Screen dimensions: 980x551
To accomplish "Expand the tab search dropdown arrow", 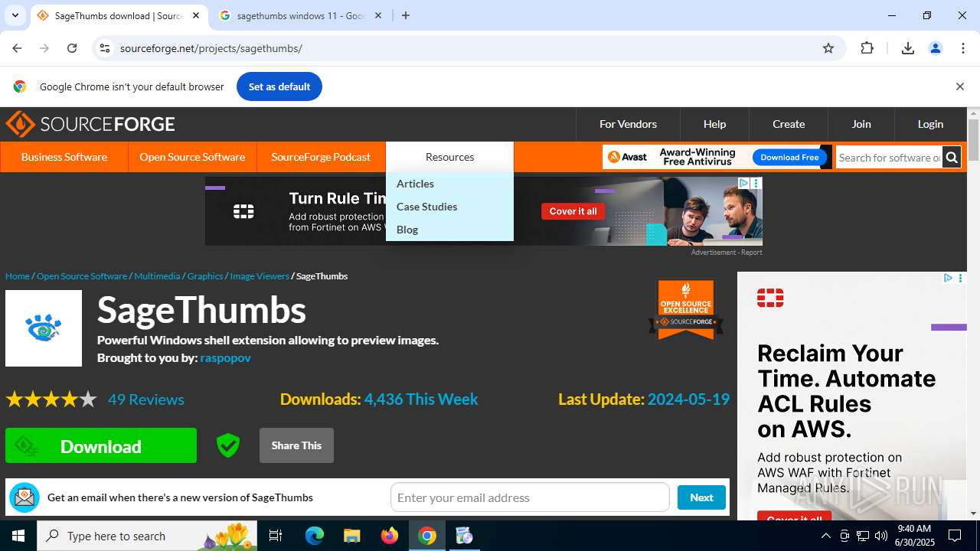I will click(15, 15).
